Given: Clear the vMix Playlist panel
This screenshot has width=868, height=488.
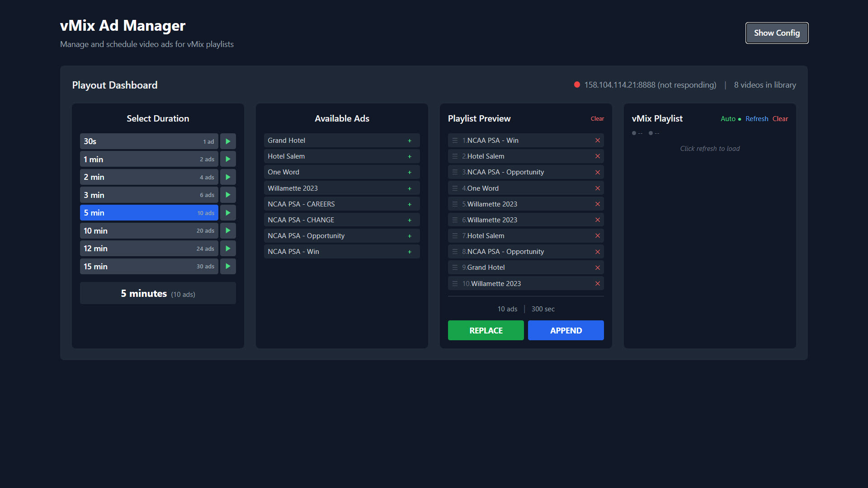Looking at the screenshot, I should pos(780,119).
